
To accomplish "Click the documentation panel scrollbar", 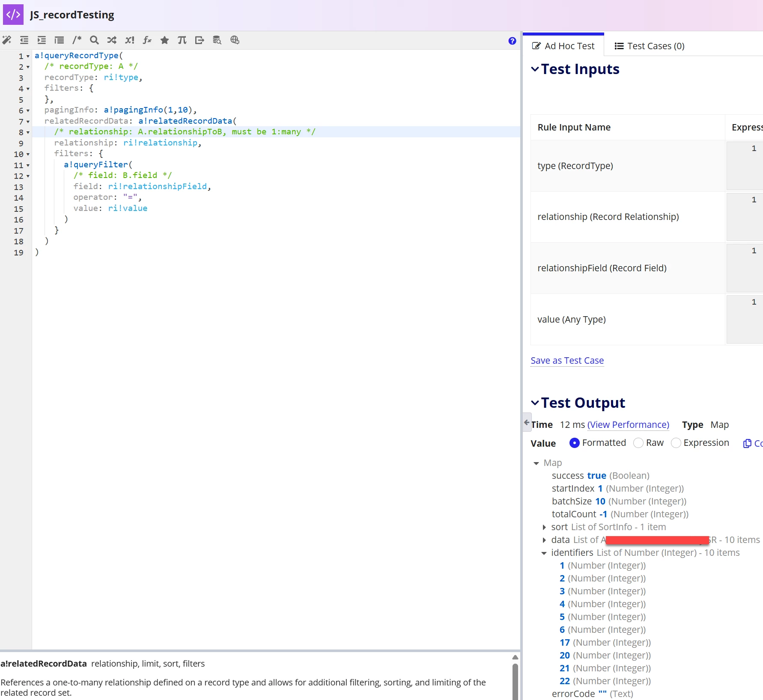I will (515, 681).
